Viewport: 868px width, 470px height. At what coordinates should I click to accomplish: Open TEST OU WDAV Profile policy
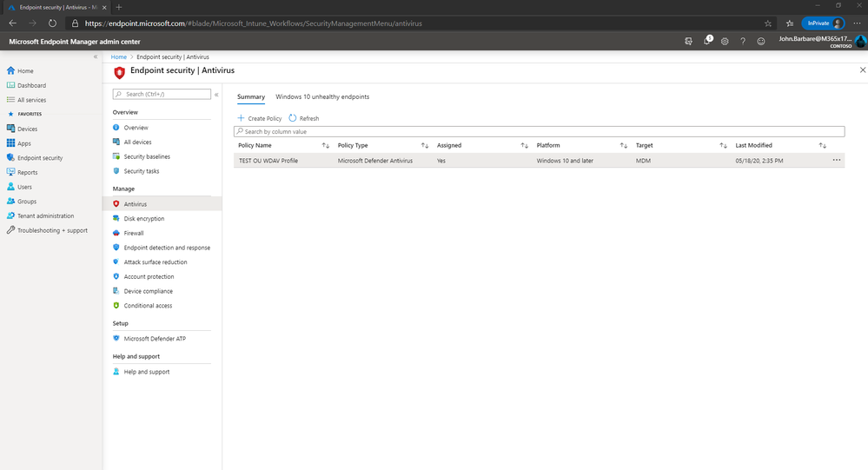coord(268,161)
